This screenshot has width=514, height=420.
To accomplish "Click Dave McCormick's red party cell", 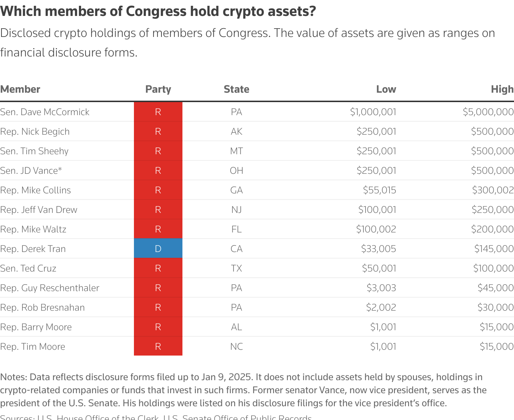I will tap(158, 112).
